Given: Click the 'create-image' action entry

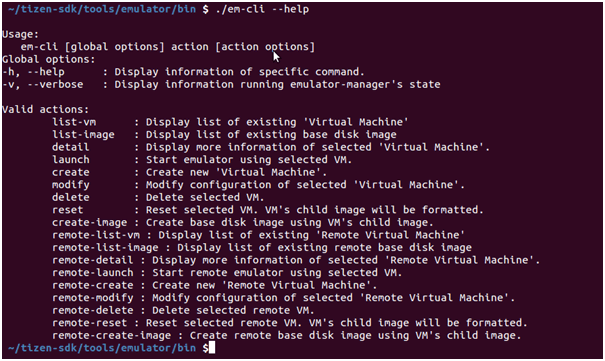Looking at the screenshot, I should point(90,223).
